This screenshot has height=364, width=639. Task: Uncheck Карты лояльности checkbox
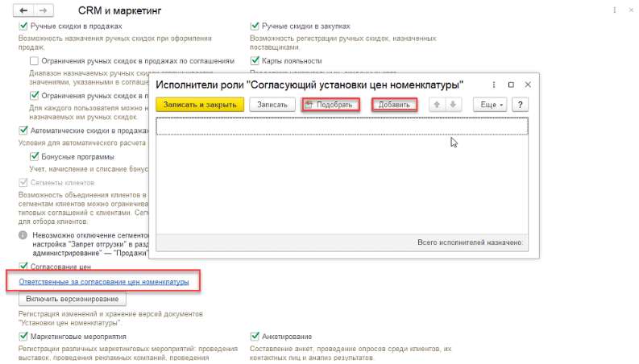point(255,60)
